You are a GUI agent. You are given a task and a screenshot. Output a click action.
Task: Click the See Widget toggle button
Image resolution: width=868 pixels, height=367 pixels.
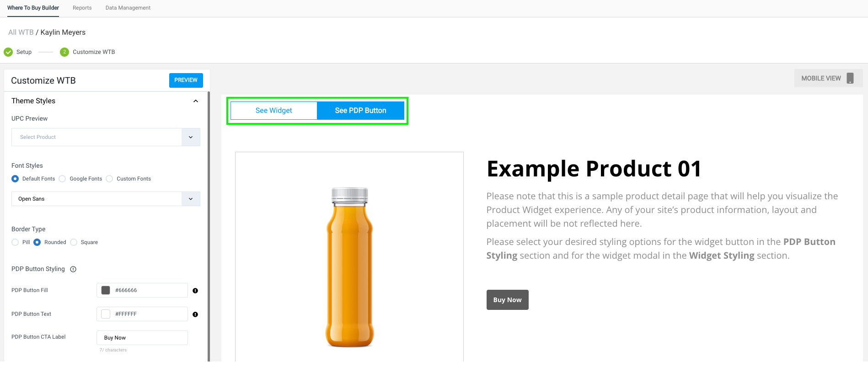click(274, 111)
